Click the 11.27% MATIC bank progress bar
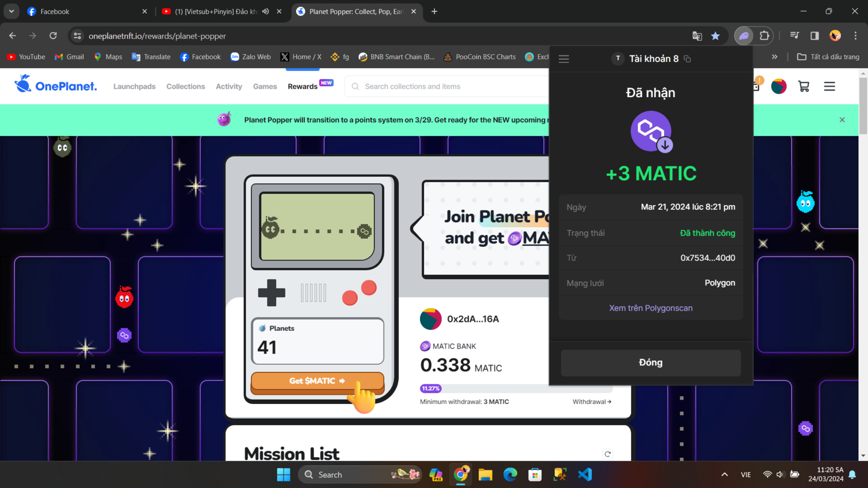The height and width of the screenshot is (488, 868). [516, 388]
